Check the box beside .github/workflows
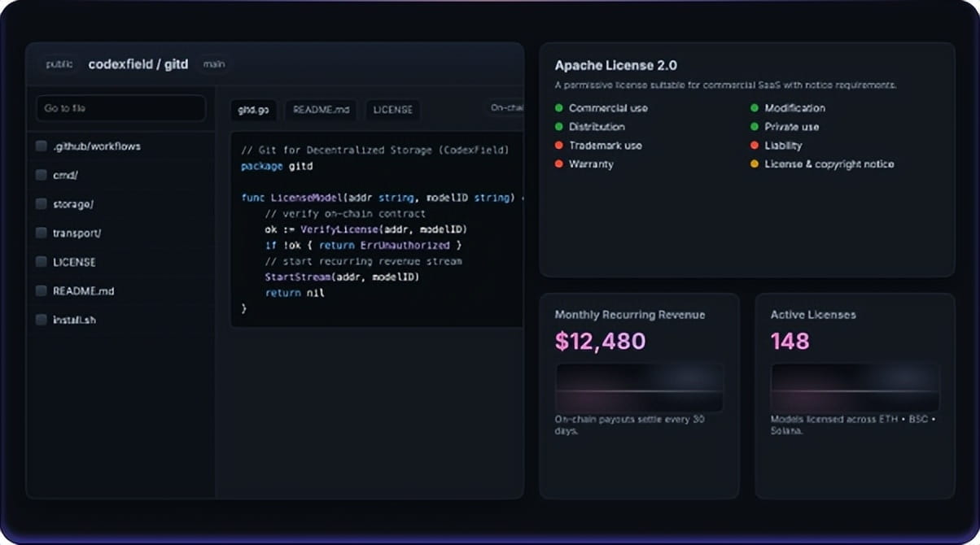980x545 pixels. [41, 146]
